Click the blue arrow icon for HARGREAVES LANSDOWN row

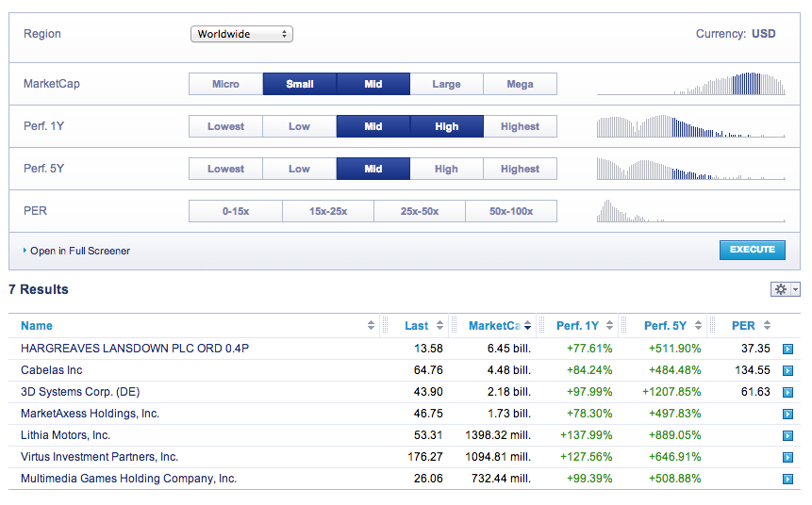[787, 350]
